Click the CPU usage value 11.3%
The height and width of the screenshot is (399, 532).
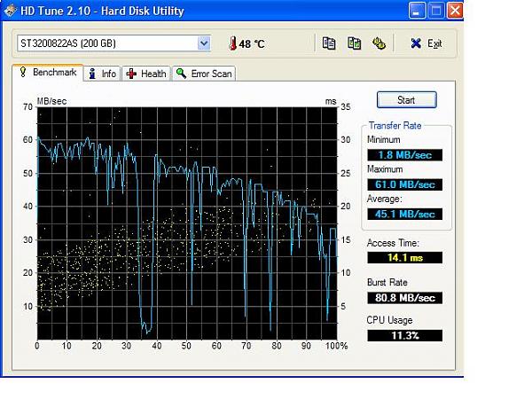click(405, 335)
